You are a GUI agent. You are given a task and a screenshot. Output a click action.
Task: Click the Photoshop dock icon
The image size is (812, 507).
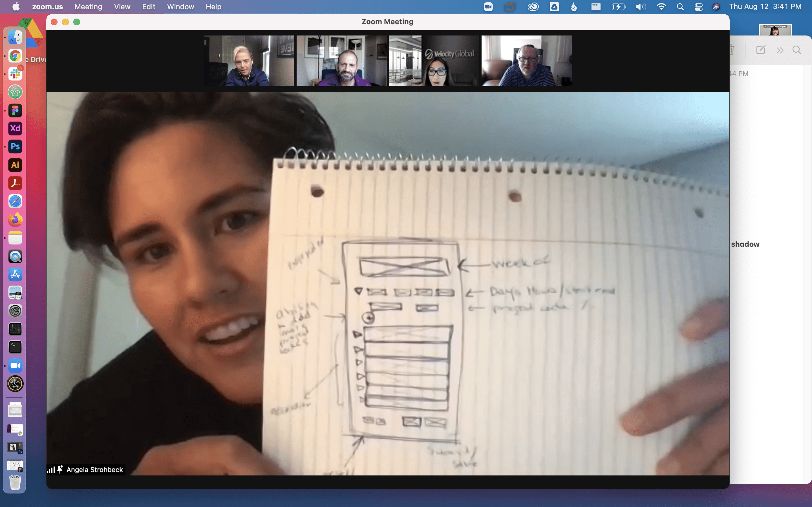point(15,146)
